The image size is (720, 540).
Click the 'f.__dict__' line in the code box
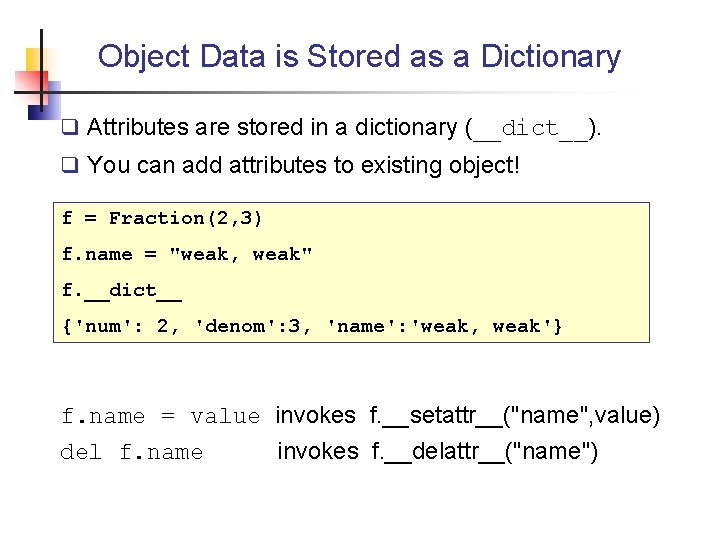(121, 290)
